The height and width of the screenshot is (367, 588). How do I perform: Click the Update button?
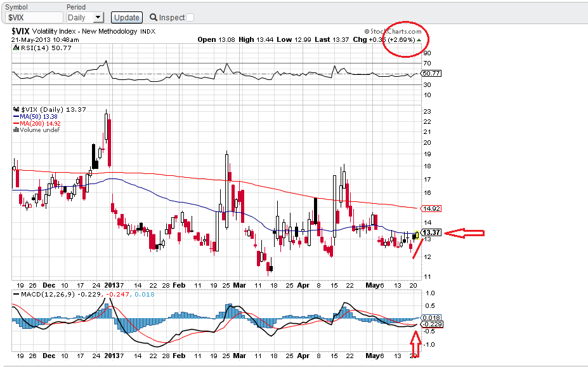127,18
